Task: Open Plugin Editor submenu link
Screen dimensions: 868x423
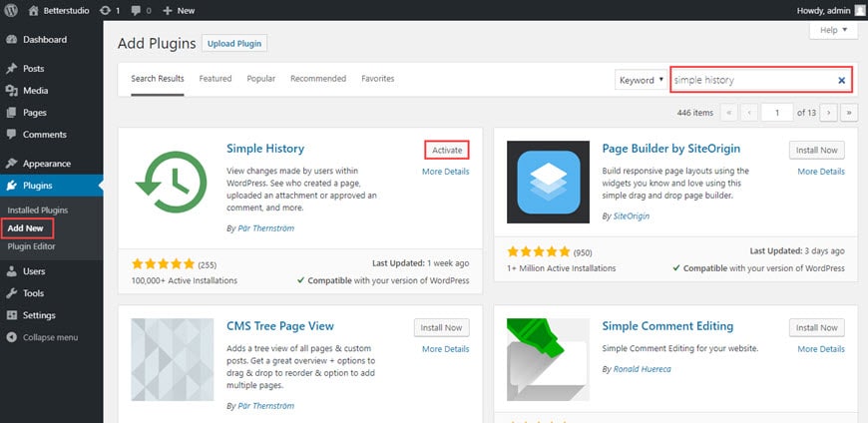Action: click(x=32, y=246)
